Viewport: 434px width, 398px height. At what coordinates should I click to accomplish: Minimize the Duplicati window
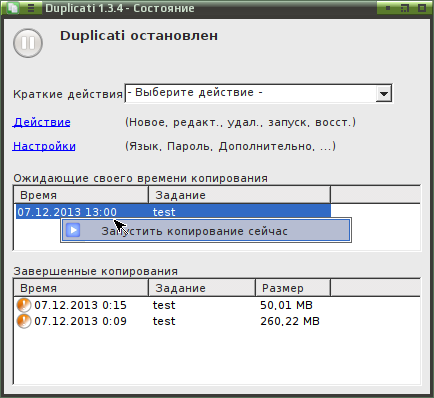[388, 8]
